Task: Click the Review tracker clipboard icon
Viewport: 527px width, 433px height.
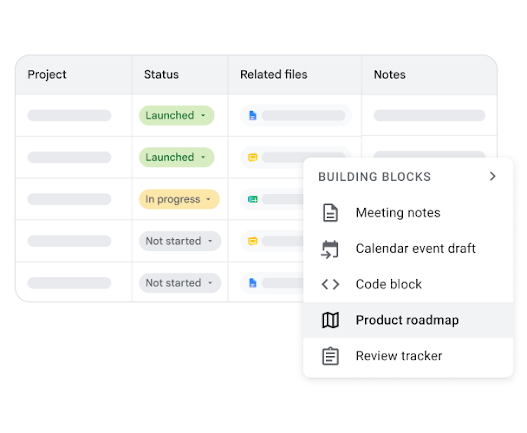Action: click(x=330, y=356)
